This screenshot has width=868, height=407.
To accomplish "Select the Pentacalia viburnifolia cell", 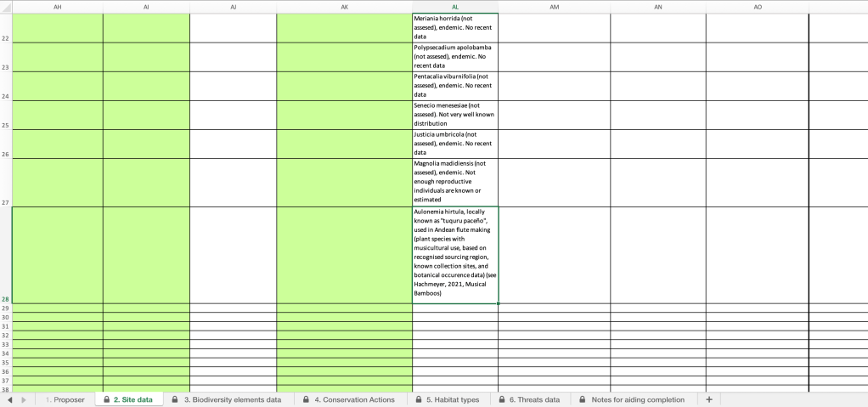I will coord(454,86).
